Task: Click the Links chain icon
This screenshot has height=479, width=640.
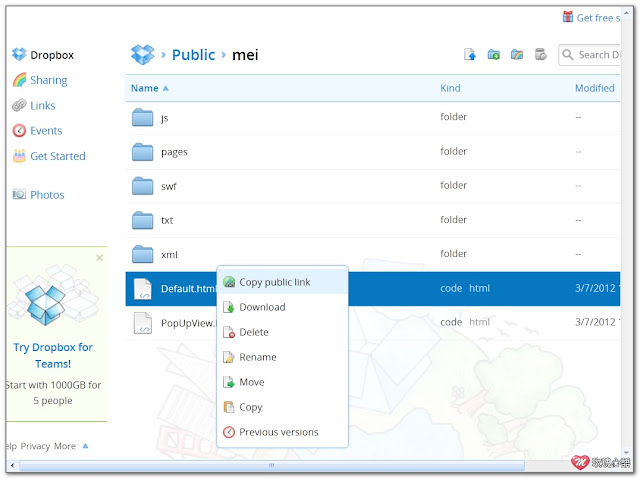Action: click(19, 105)
